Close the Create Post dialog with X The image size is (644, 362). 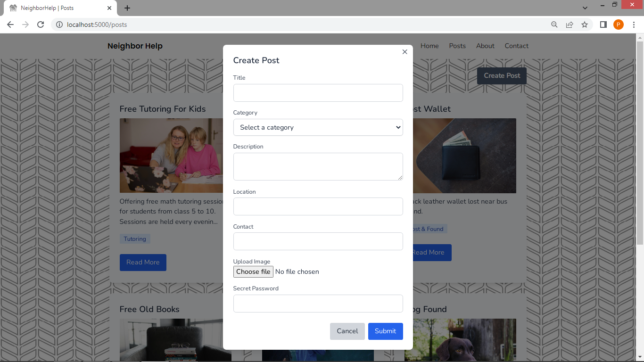pos(405,52)
